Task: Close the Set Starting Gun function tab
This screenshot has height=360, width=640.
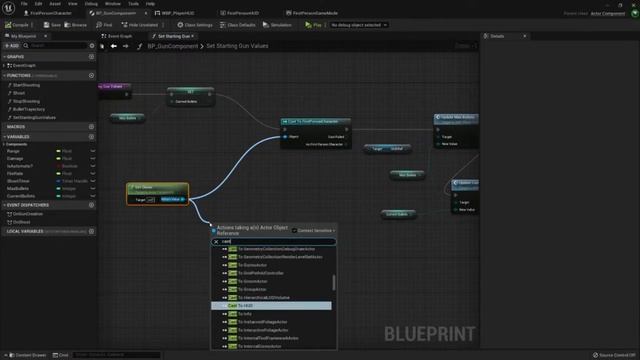Action: 193,36
